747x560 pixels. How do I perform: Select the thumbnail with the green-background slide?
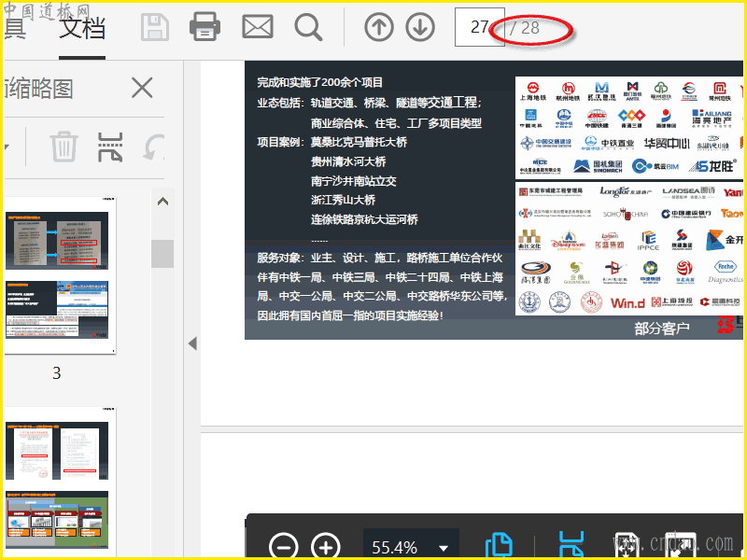[57, 520]
